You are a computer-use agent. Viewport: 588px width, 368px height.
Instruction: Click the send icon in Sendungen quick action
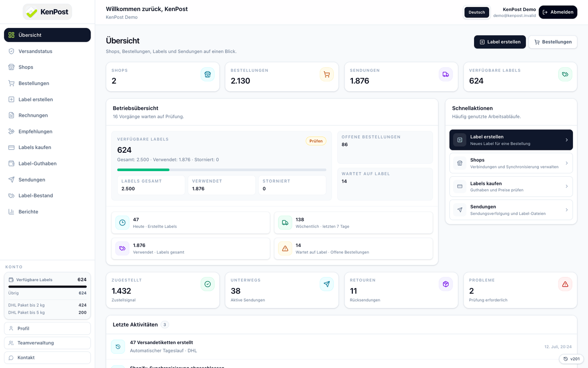tap(460, 210)
